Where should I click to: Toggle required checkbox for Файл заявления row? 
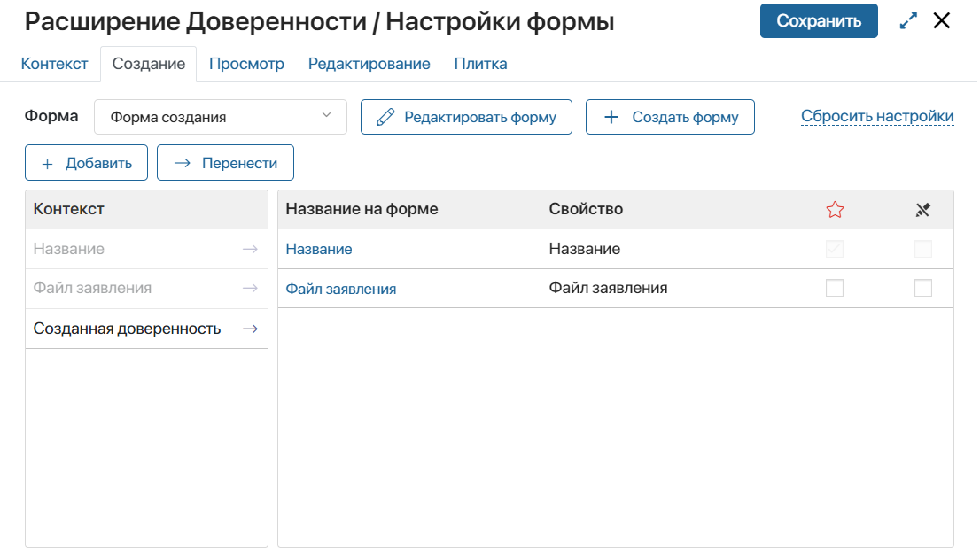[x=835, y=288]
